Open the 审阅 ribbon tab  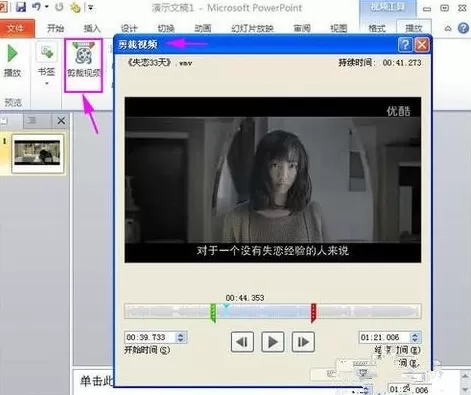point(302,29)
